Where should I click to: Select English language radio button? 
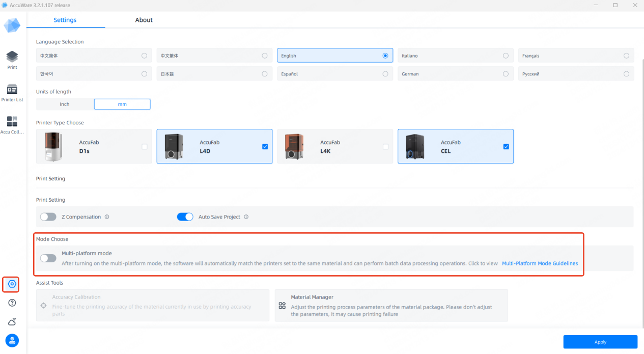[385, 56]
